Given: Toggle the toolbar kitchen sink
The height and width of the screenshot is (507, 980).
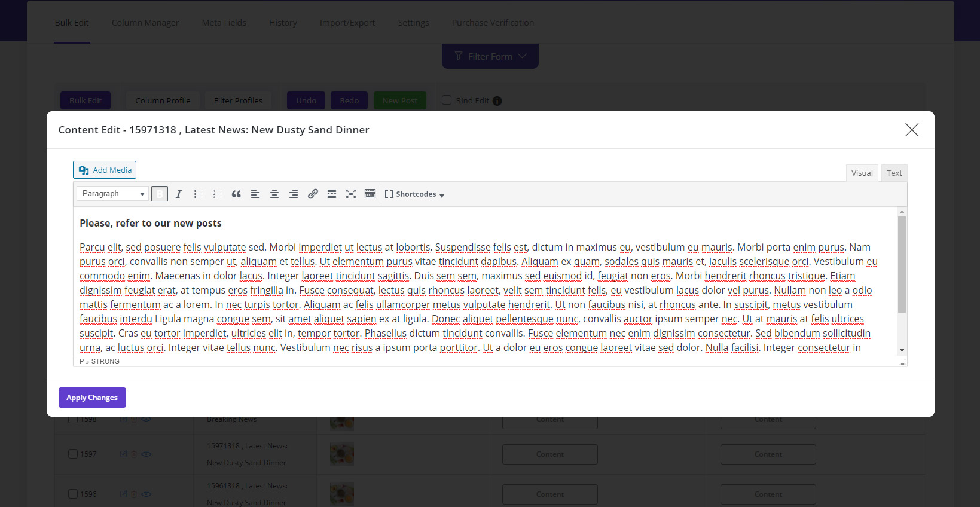Looking at the screenshot, I should click(x=370, y=194).
